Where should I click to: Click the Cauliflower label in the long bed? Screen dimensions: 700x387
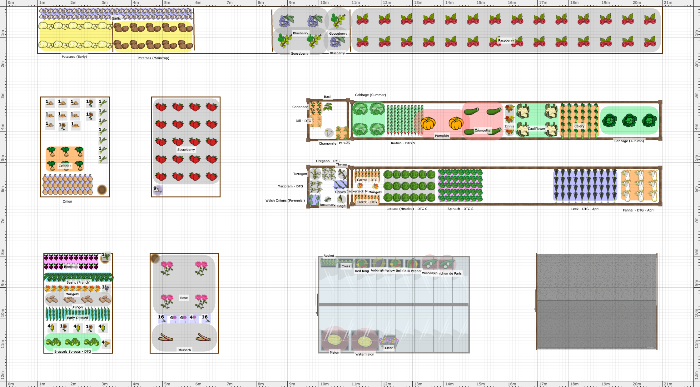pos(537,129)
